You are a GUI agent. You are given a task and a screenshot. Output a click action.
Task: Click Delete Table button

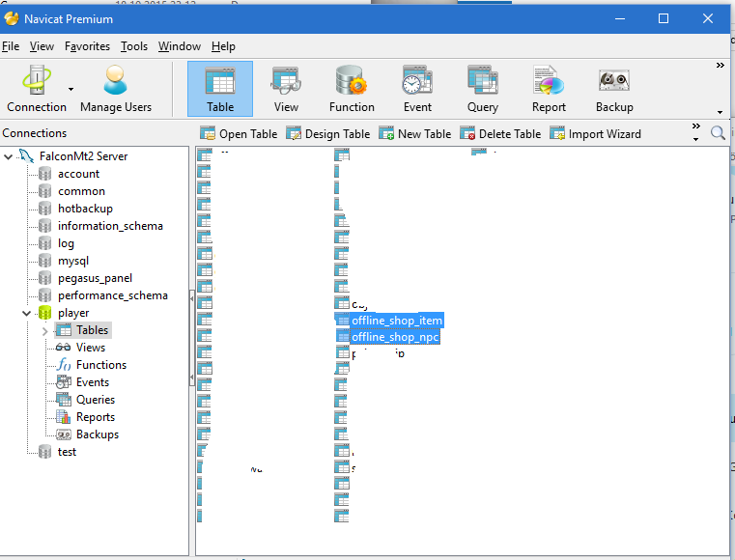(x=500, y=134)
